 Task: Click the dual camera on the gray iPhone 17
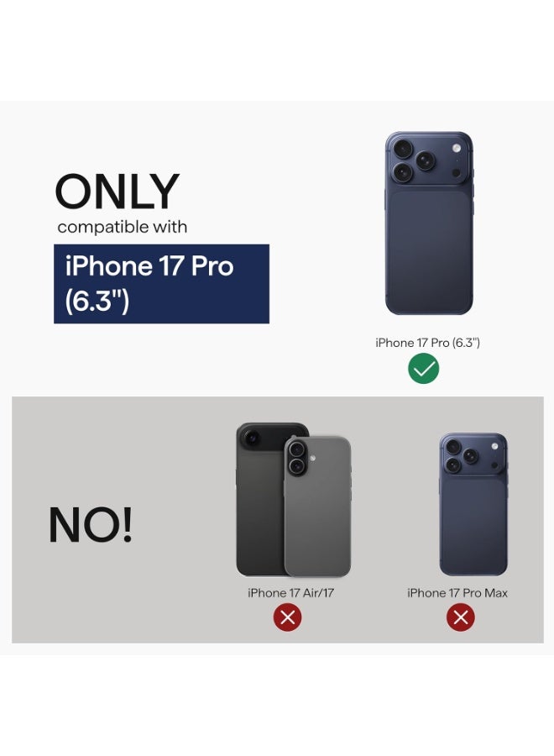tap(297, 458)
